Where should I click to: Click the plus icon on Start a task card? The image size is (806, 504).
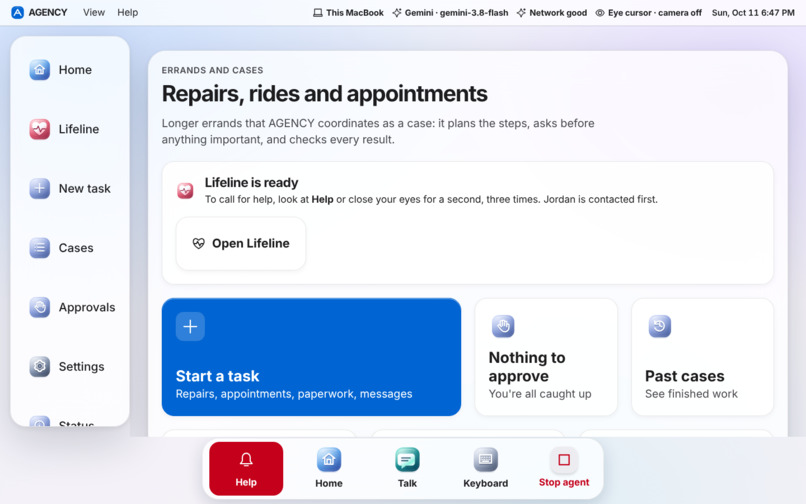tap(190, 327)
